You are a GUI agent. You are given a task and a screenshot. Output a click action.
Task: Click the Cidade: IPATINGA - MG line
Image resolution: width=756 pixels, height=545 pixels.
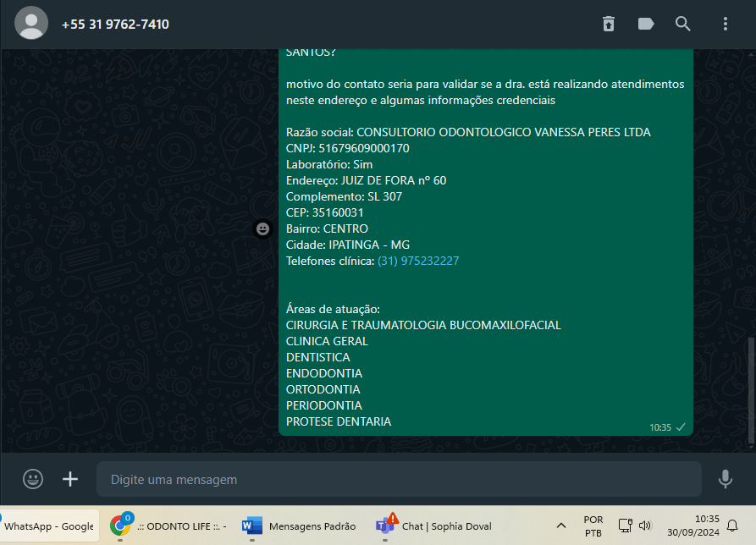[x=348, y=245]
